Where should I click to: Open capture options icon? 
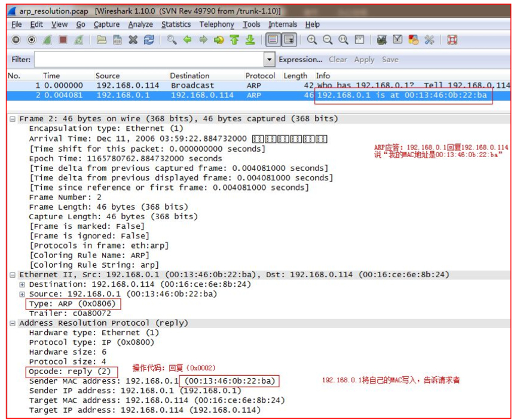[x=32, y=40]
